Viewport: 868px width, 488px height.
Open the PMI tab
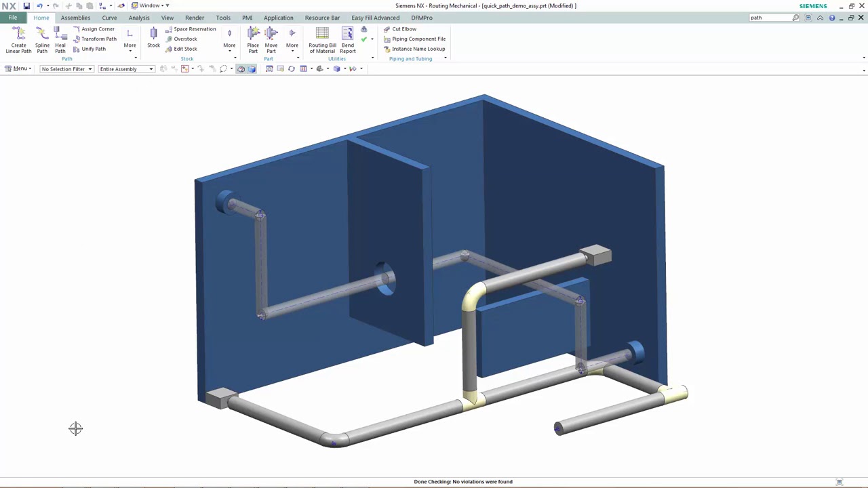[248, 18]
